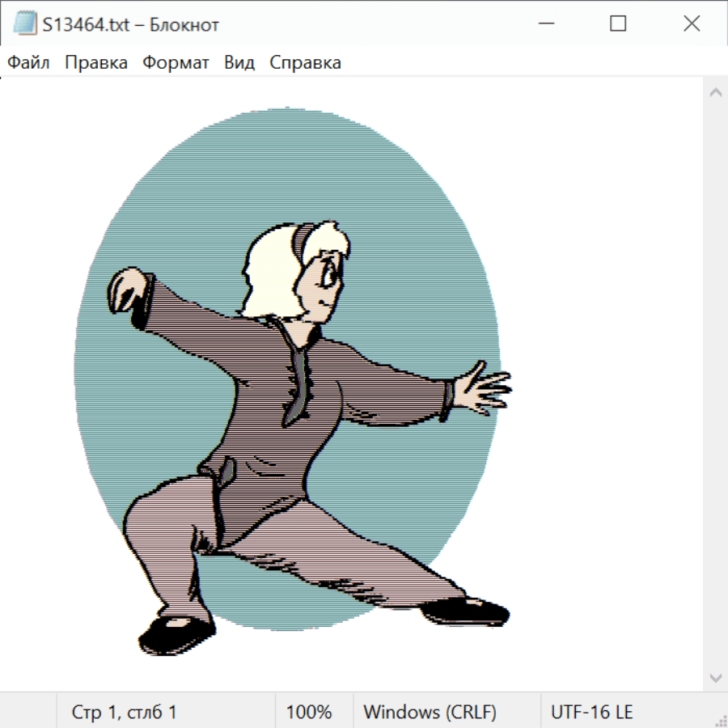
Task: Click the S13464.txt title bar text
Action: pos(131,25)
